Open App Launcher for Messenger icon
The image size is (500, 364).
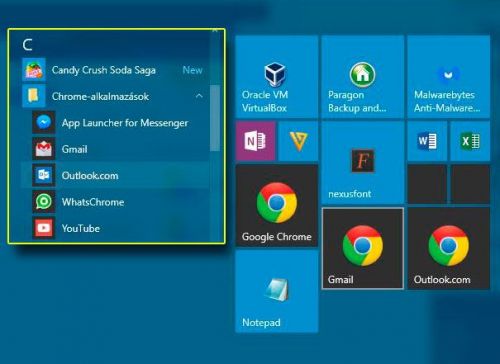tap(44, 123)
